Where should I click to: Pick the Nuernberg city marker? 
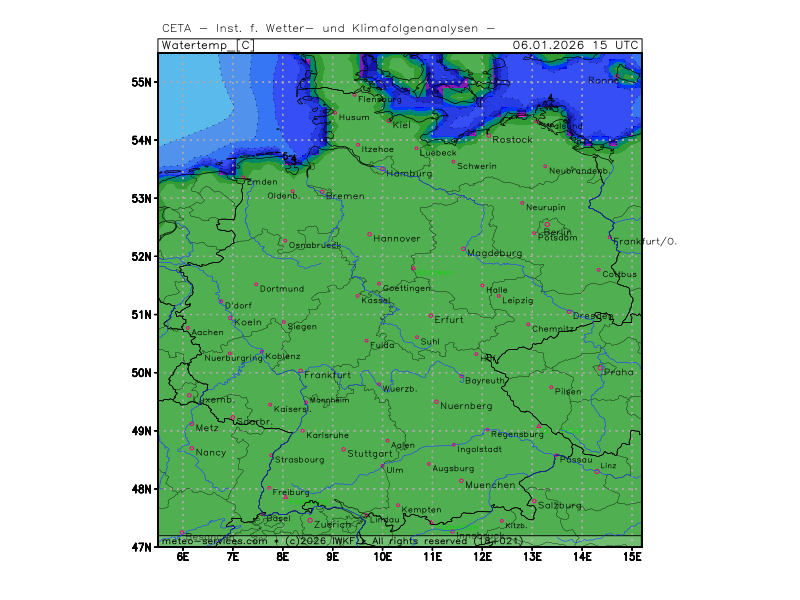[x=437, y=402]
